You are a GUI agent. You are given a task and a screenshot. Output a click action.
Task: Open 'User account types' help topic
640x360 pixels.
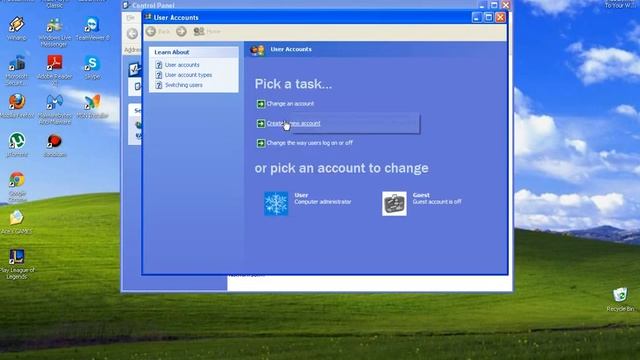(188, 75)
